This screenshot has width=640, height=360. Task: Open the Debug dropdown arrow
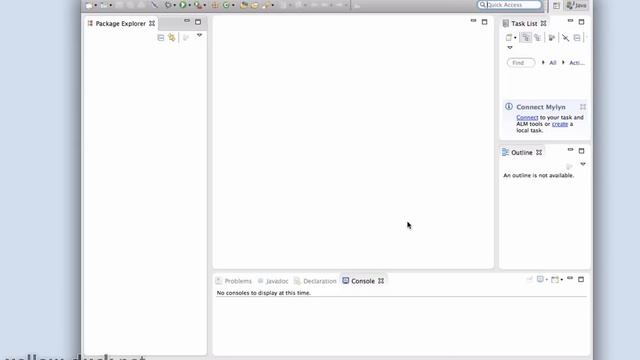coord(175,5)
